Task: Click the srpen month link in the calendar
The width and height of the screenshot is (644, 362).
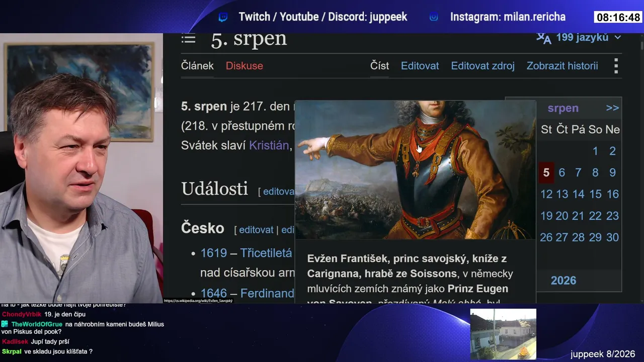Action: point(563,108)
